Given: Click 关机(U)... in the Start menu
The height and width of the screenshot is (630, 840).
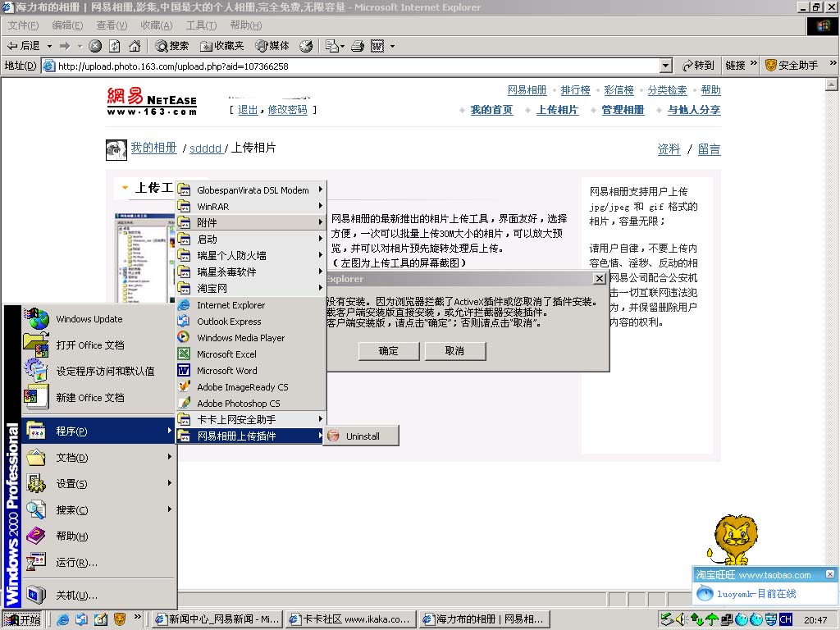Looking at the screenshot, I should tap(98, 596).
